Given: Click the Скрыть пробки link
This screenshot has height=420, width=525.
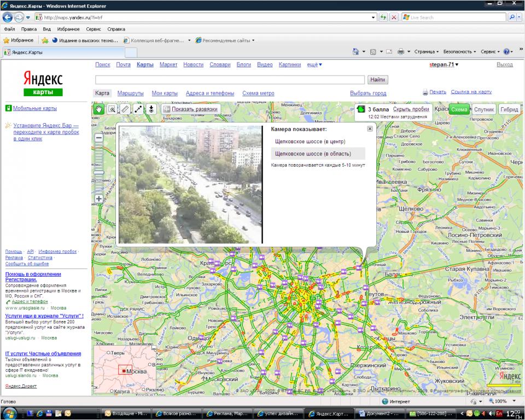Looking at the screenshot, I should point(411,109).
